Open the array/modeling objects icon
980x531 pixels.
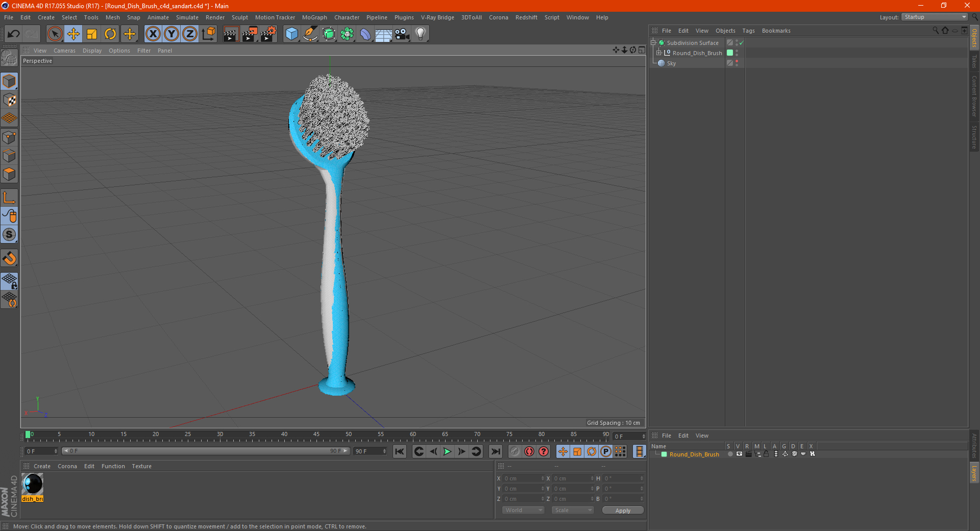pyautogui.click(x=348, y=34)
